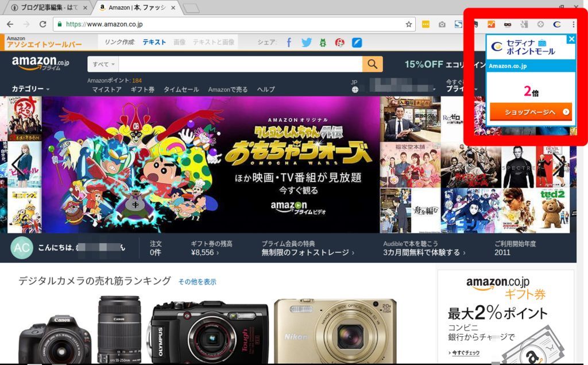The height and width of the screenshot is (365, 588).
Task: Open マイストア in Amazon nav
Action: 107,89
